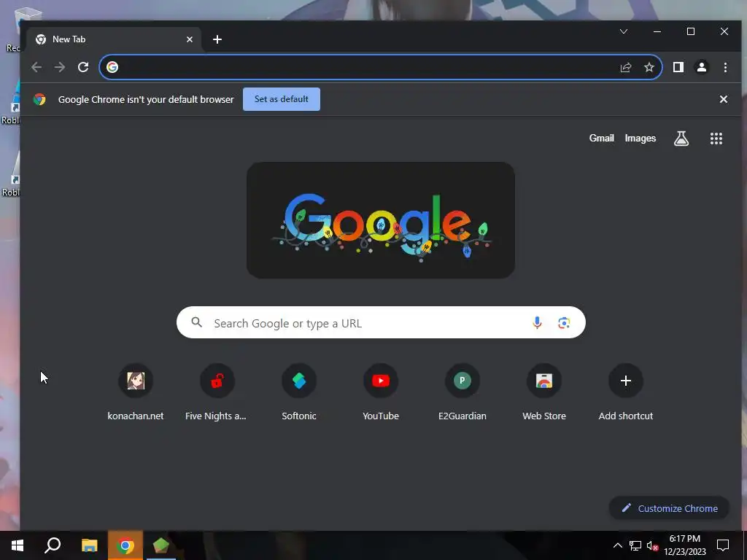The image size is (747, 560).
Task: Click Customize Chrome button
Action: 670,508
